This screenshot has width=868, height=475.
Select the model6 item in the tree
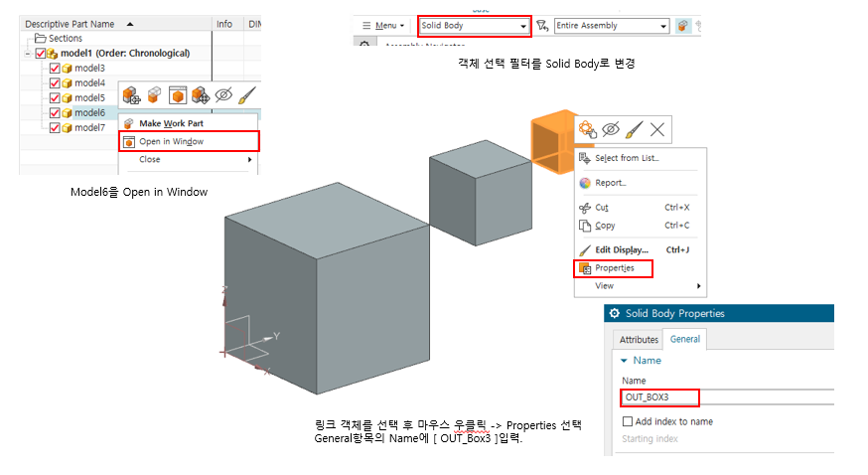click(89, 112)
